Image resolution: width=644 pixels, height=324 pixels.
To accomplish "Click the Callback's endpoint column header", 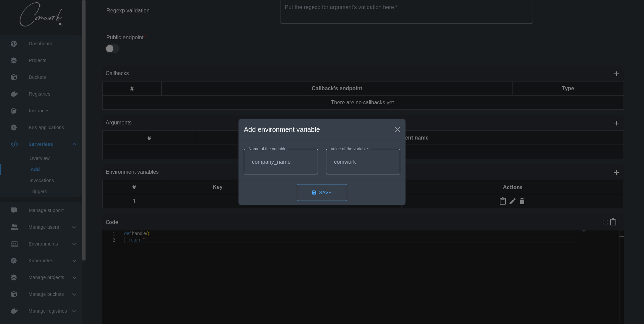I will point(337,89).
